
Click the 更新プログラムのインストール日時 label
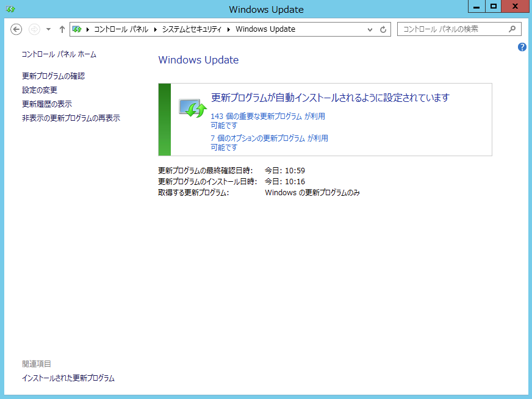(207, 182)
